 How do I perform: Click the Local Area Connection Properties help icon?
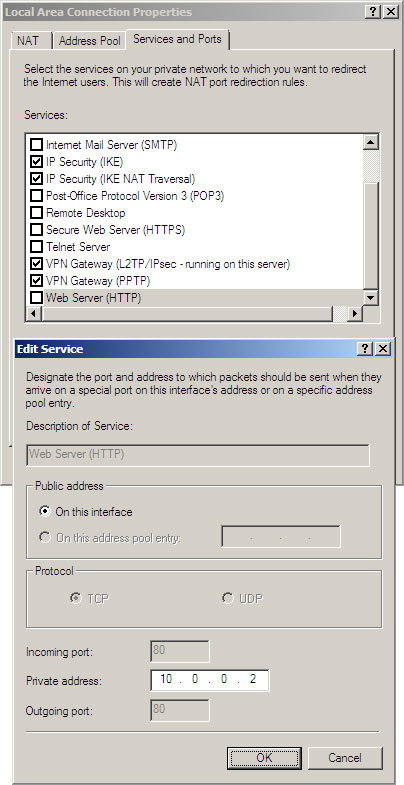tap(372, 12)
